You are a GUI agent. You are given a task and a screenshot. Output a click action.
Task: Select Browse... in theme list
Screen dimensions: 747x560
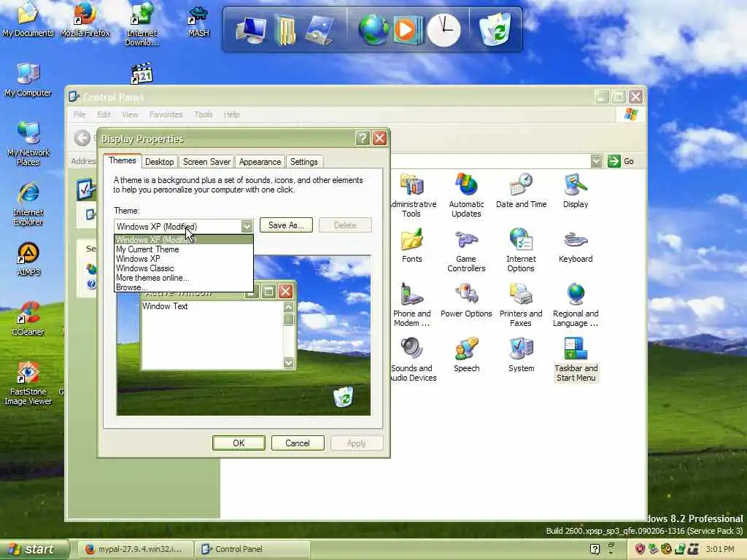(x=184, y=287)
